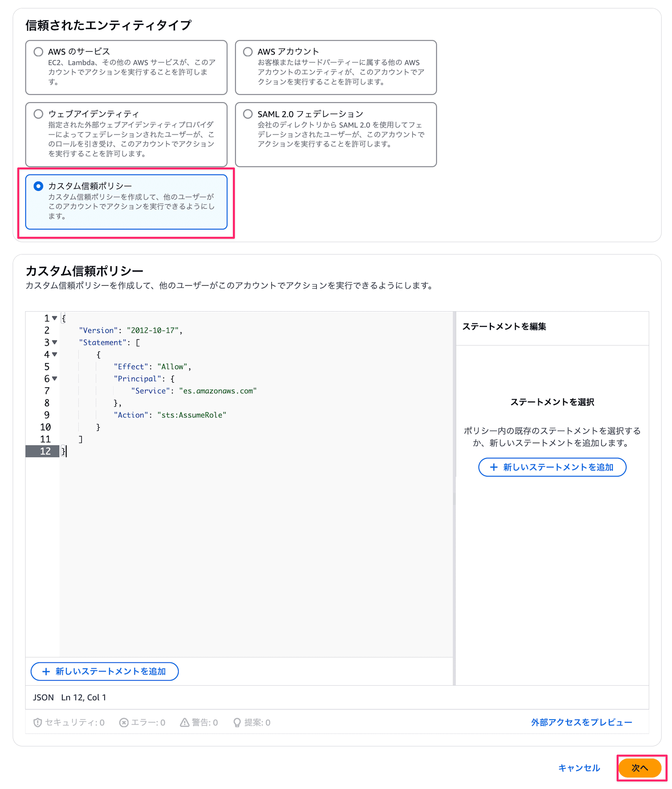Screen dimensions: 672x789
Task: Collapse the fold arrow on line 4
Action: pyautogui.click(x=54, y=354)
